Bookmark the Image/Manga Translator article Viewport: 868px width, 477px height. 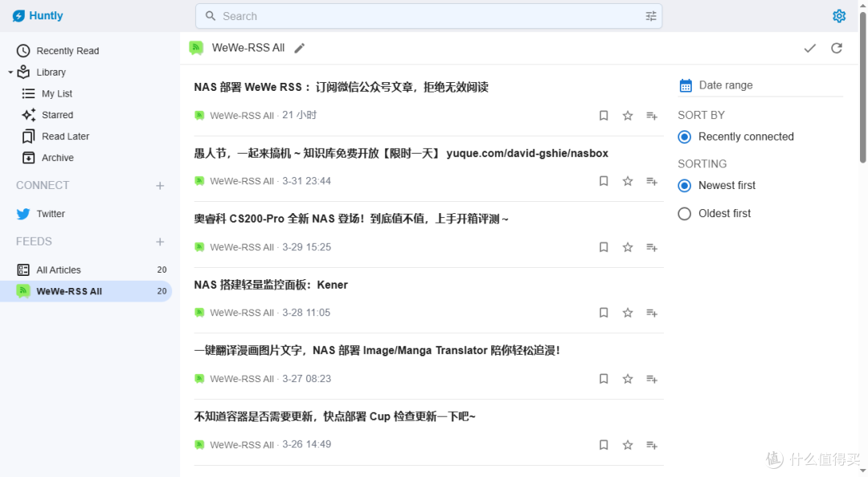pos(604,379)
